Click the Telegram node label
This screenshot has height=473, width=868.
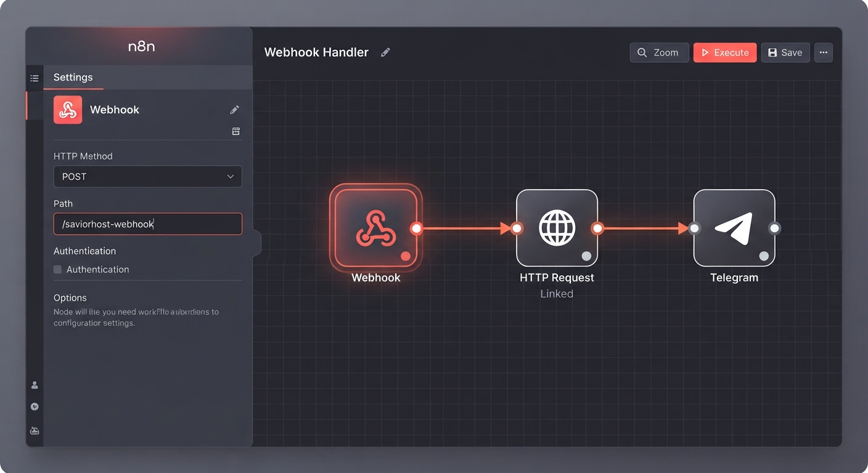point(734,278)
